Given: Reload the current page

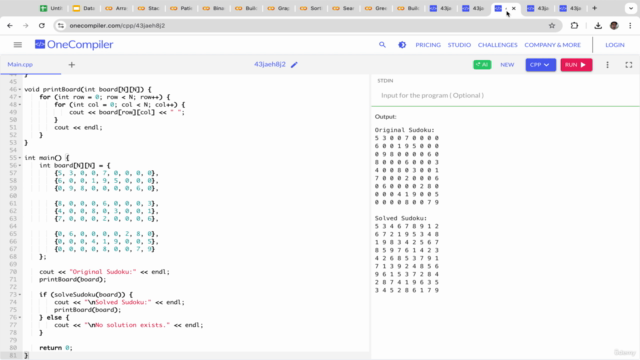Looking at the screenshot, I should pyautogui.click(x=42, y=25).
